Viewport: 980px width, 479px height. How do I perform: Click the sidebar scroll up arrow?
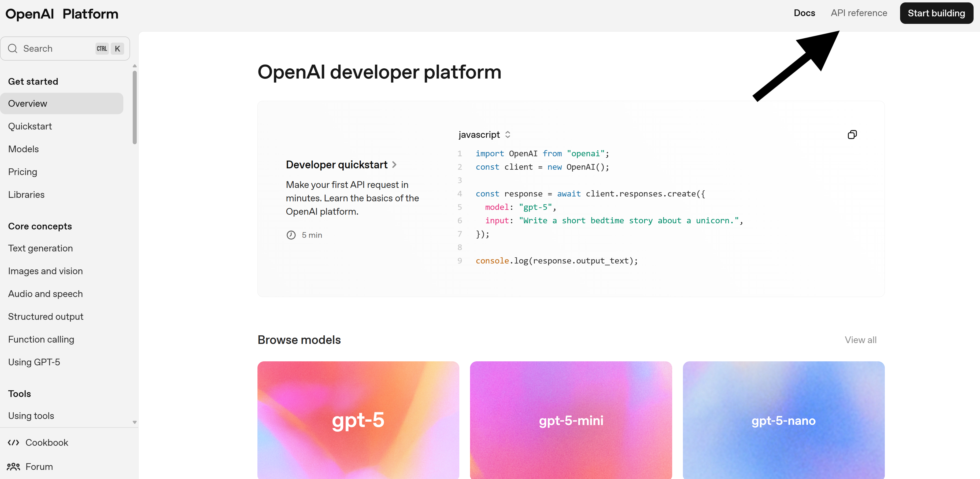(x=135, y=66)
